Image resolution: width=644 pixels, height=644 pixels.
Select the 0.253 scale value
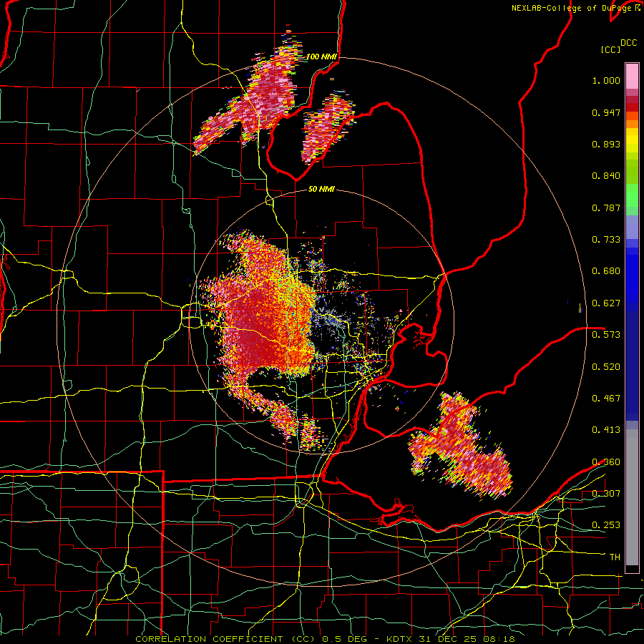606,525
